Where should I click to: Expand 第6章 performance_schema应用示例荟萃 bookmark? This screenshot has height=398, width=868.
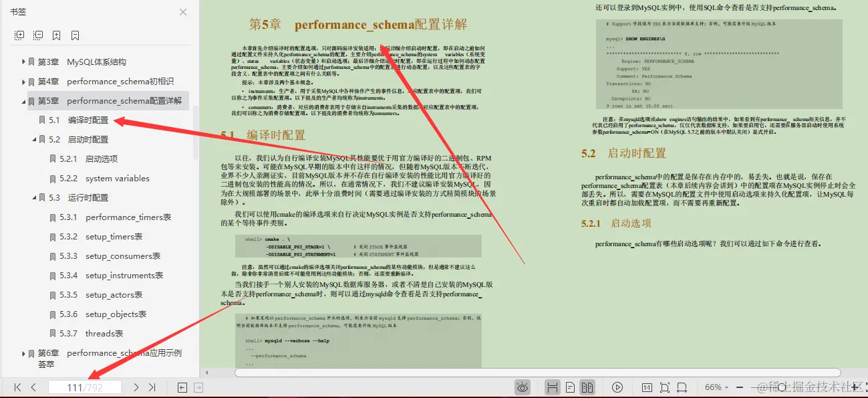23,353
